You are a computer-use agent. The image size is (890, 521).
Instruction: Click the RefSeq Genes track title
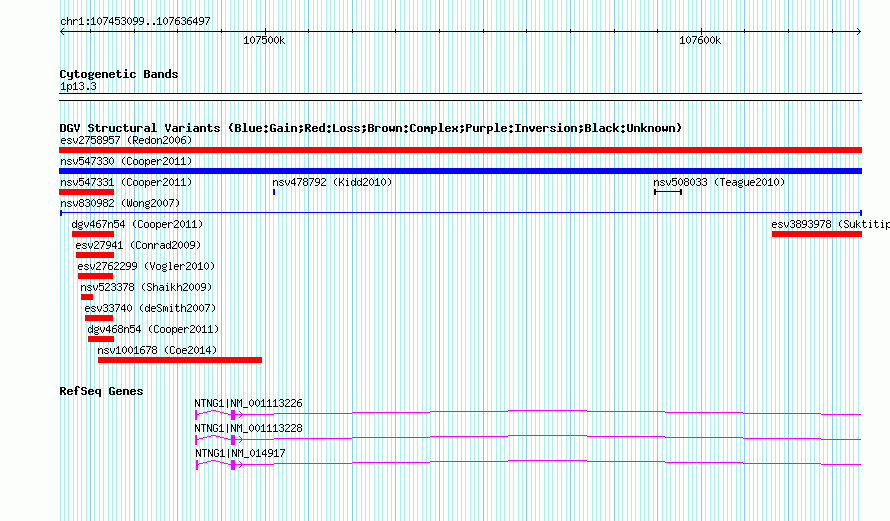101,392
